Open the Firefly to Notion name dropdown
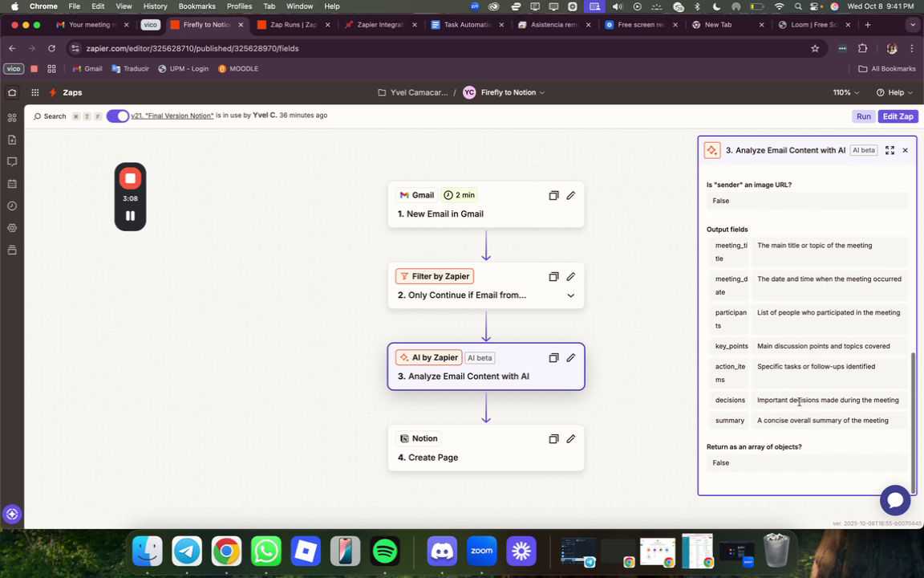This screenshot has height=578, width=924. coord(513,92)
